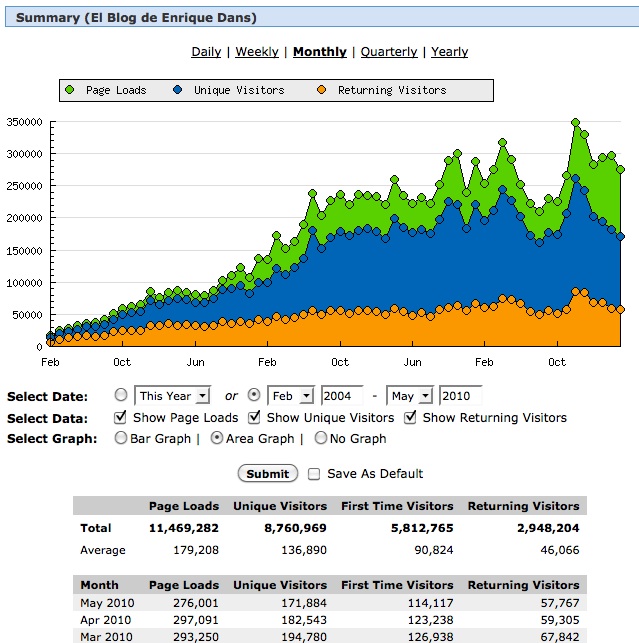Choose the Bar Graph radio option
Image resolution: width=639 pixels, height=643 pixels.
click(x=122, y=438)
